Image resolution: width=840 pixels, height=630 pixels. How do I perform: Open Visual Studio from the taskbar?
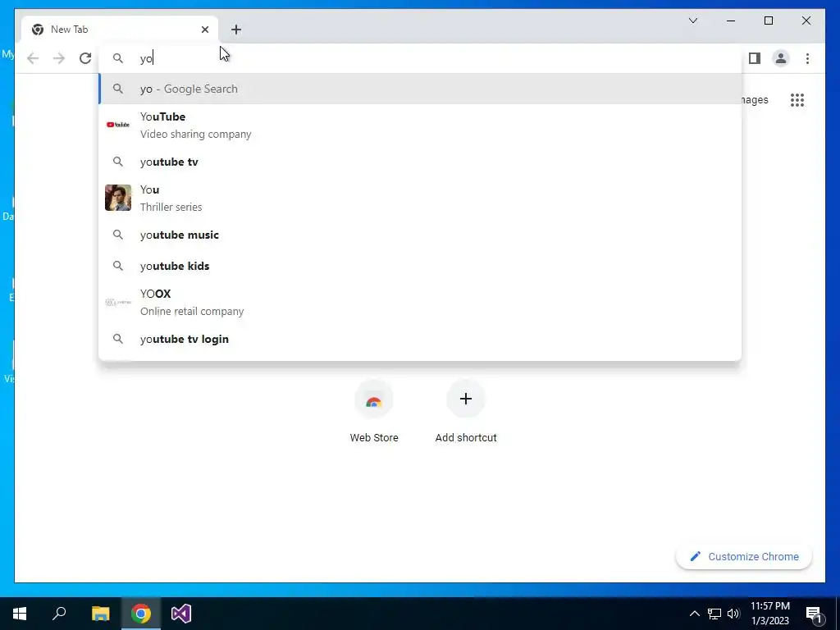181,614
